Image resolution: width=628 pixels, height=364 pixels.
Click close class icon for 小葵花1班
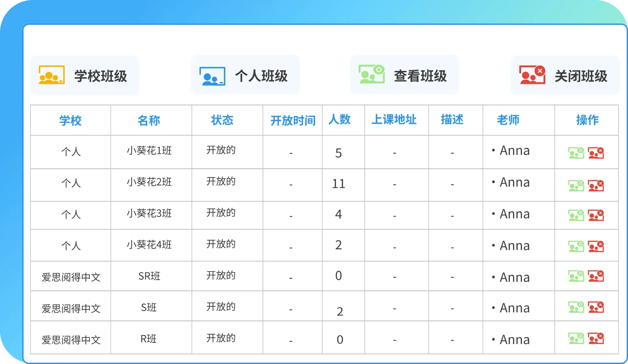pyautogui.click(x=596, y=153)
